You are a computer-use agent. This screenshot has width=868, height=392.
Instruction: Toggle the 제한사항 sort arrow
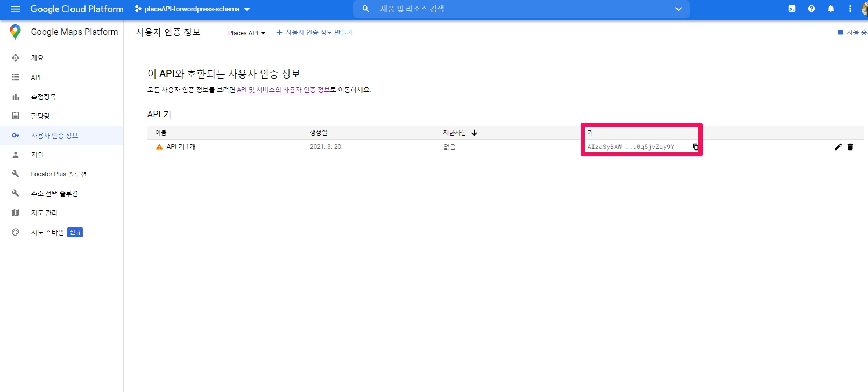coord(474,133)
